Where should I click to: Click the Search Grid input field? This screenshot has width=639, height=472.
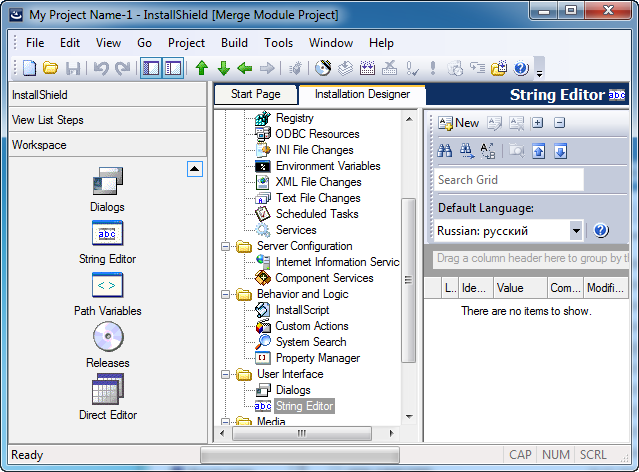point(508,180)
